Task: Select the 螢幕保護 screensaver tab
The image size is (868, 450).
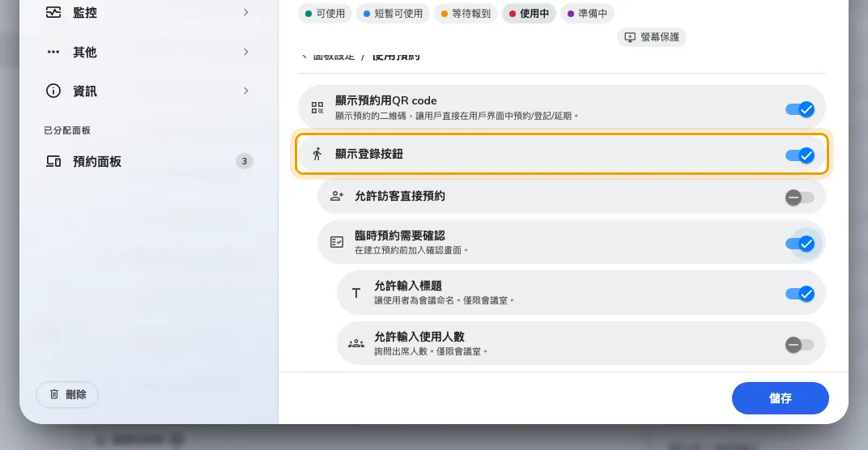Action: click(651, 37)
